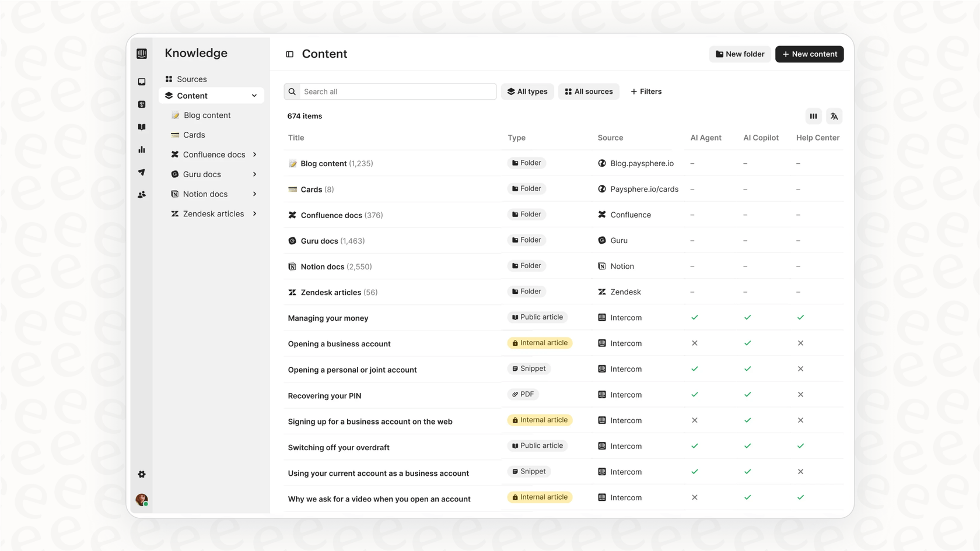This screenshot has height=551, width=980.
Task: Click the New content button
Action: click(x=809, y=54)
